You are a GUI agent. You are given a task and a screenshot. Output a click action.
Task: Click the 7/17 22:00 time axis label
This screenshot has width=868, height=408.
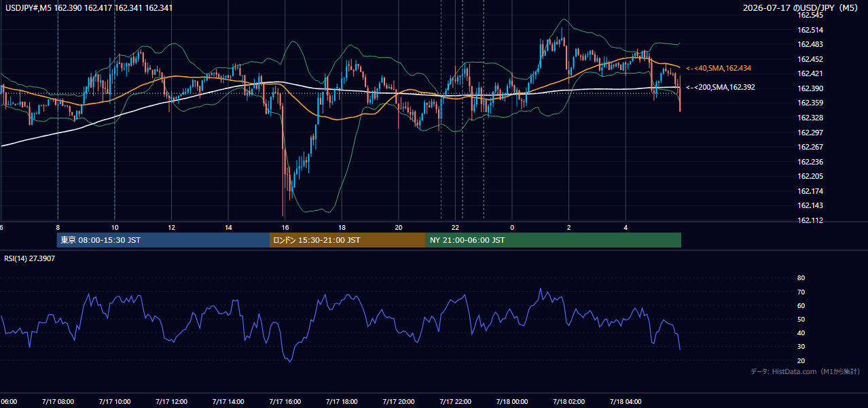point(455,402)
